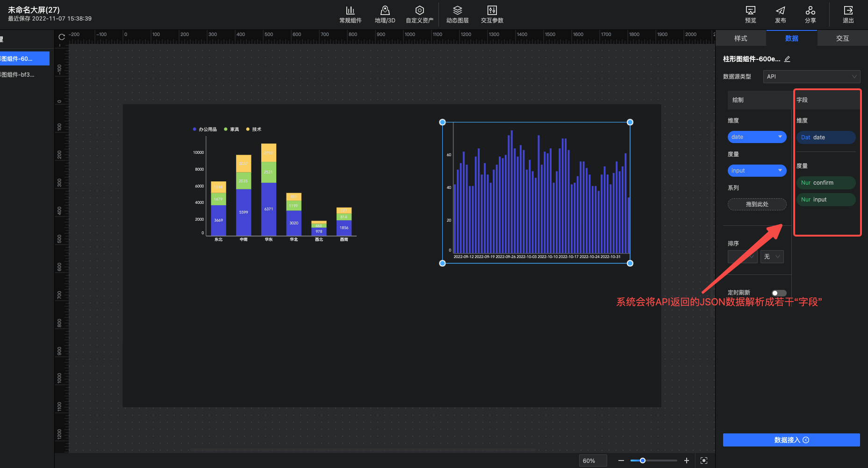Screen dimensions: 868x468
Task: Edit component name with pencil icon
Action: pos(787,59)
